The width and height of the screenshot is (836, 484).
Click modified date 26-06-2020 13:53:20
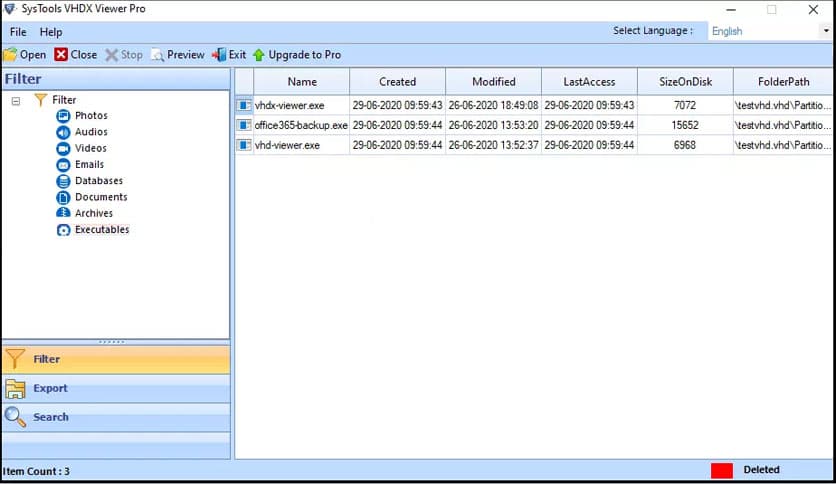(x=494, y=125)
